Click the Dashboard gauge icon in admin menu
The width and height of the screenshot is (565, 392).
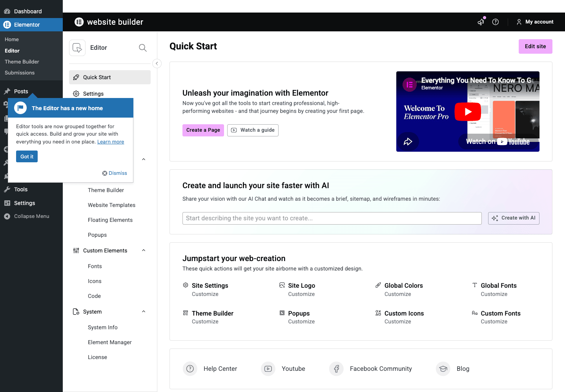tap(7, 11)
